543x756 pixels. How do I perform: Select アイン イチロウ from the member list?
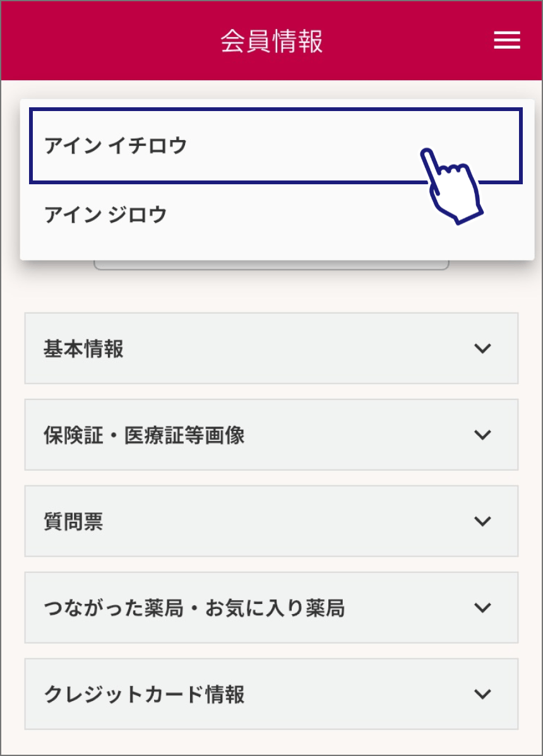tap(116, 146)
